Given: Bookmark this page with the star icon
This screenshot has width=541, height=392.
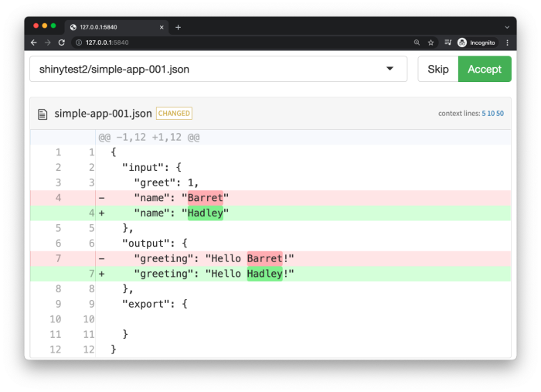Looking at the screenshot, I should point(430,43).
